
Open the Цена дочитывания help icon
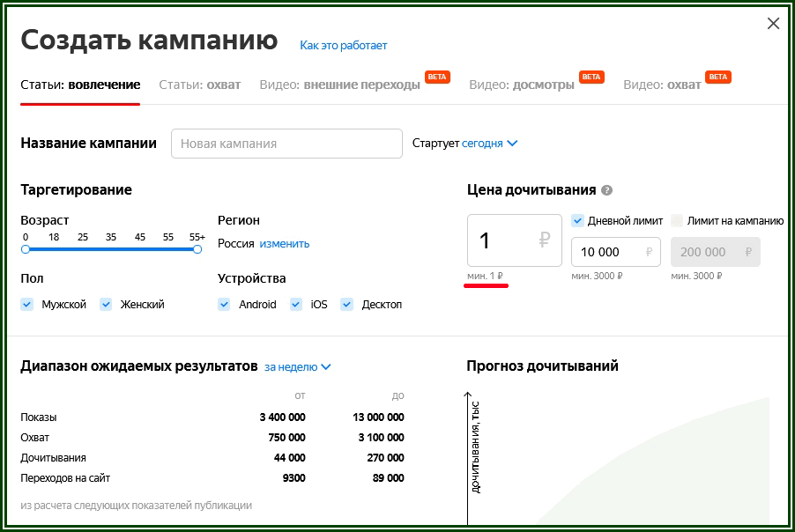(607, 190)
